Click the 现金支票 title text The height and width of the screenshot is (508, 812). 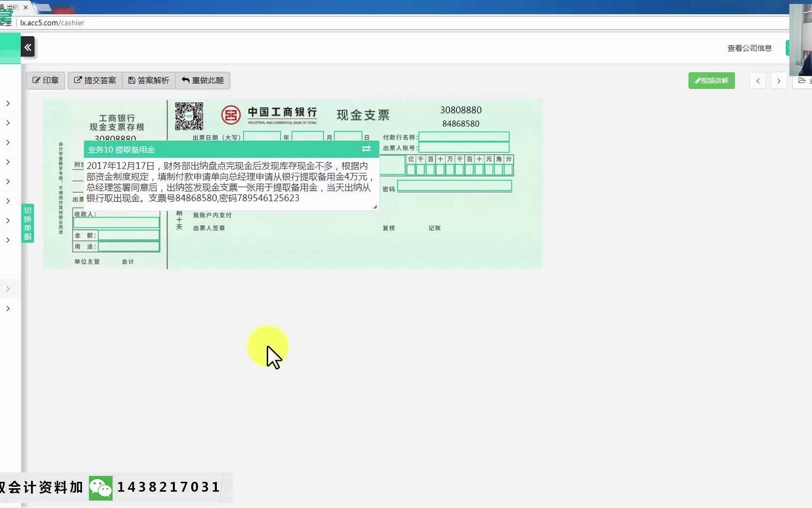[x=363, y=115]
